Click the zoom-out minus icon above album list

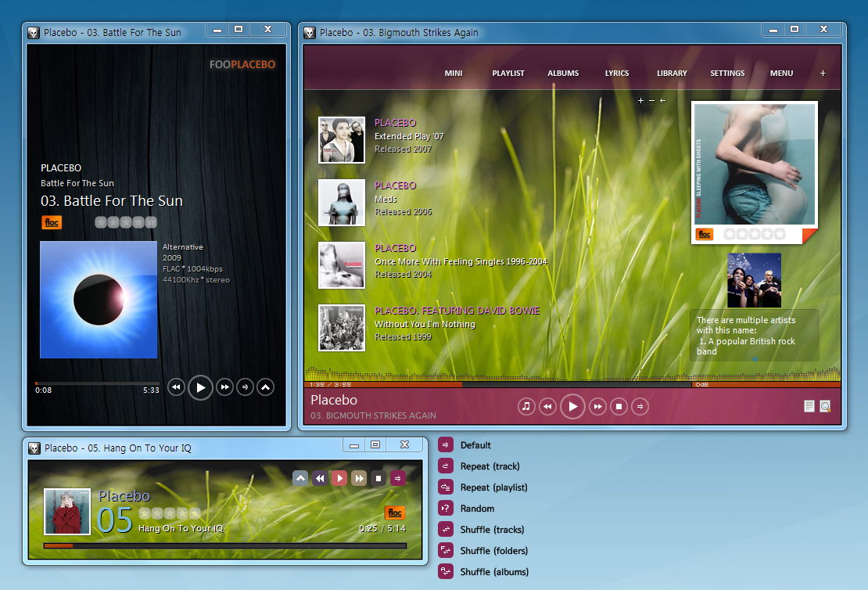pyautogui.click(x=651, y=101)
